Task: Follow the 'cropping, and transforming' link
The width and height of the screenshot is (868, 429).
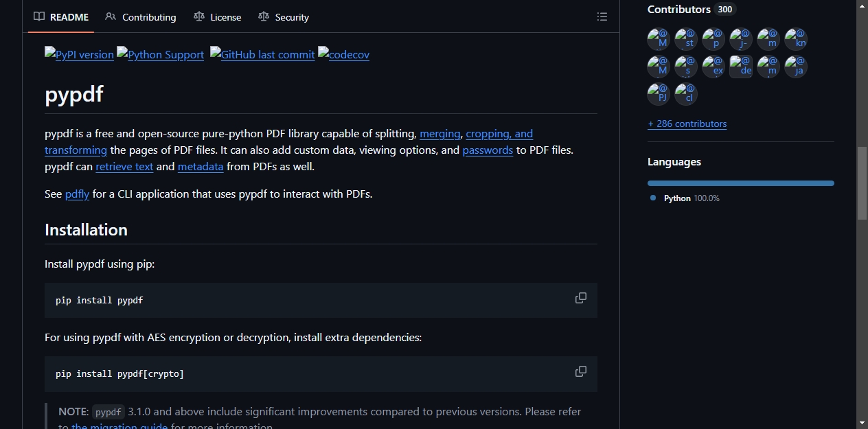Action: click(x=499, y=134)
